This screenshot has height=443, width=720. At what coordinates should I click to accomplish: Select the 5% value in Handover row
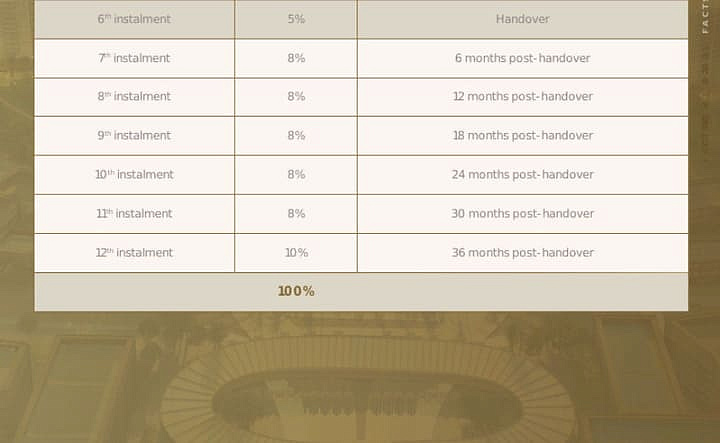(x=296, y=19)
